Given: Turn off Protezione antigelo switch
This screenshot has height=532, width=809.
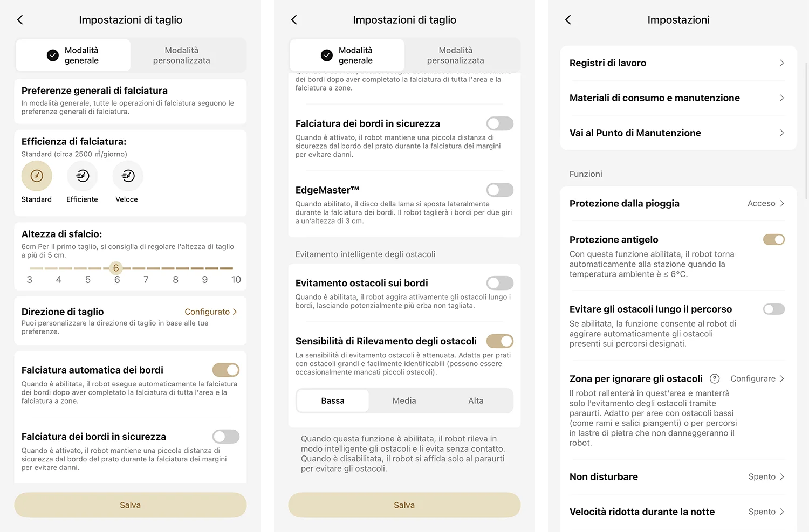Looking at the screenshot, I should pyautogui.click(x=774, y=239).
